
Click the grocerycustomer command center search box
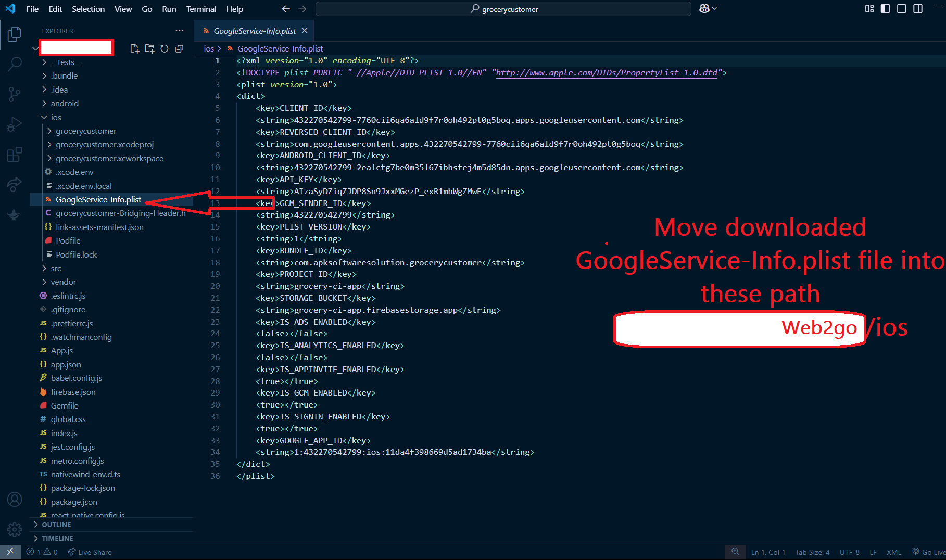[x=503, y=9]
